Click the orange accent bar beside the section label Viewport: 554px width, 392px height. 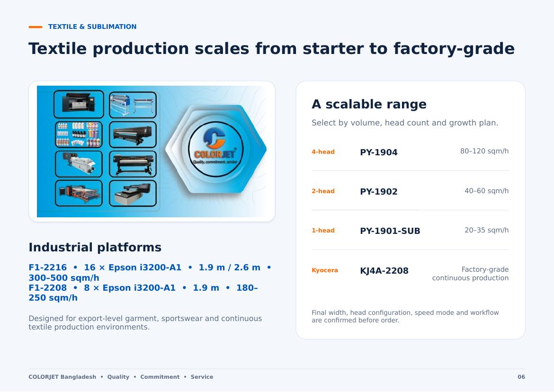36,27
